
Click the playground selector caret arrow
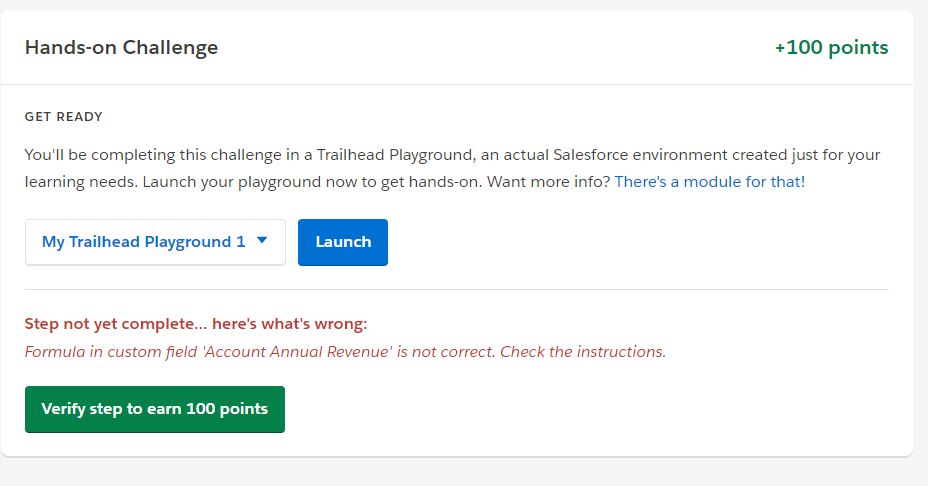coord(262,241)
